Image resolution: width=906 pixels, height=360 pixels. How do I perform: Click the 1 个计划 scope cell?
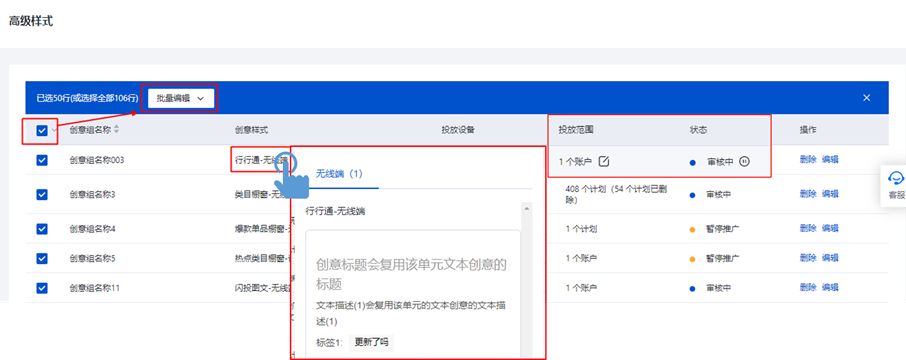point(581,229)
